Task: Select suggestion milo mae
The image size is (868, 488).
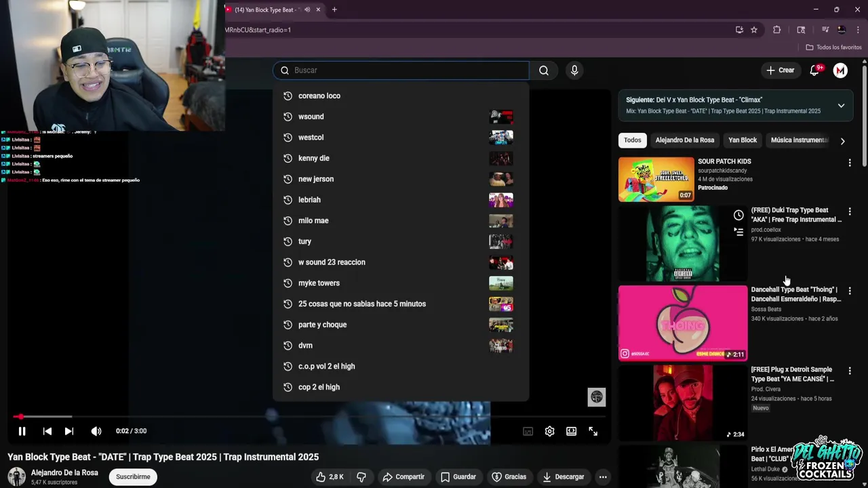Action: tap(400, 220)
